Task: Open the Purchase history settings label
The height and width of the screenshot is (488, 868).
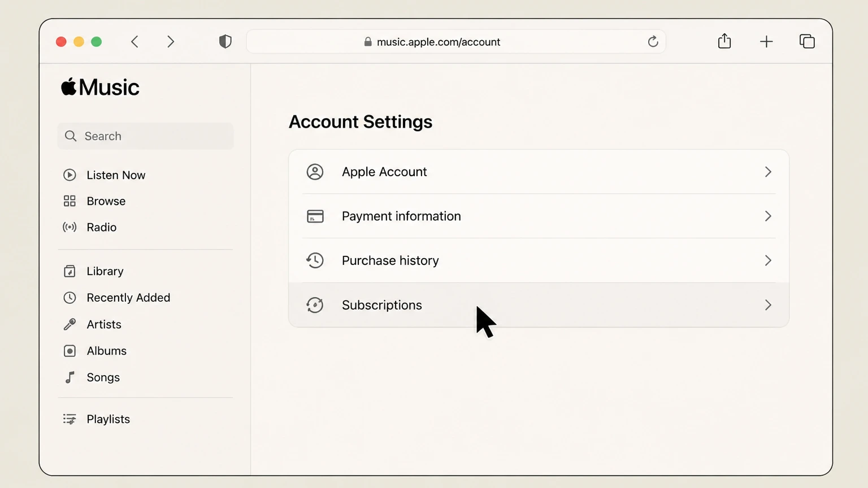Action: (390, 260)
